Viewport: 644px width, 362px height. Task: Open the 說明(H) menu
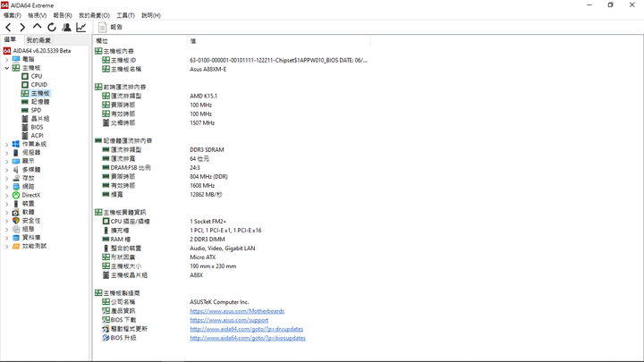coord(151,15)
